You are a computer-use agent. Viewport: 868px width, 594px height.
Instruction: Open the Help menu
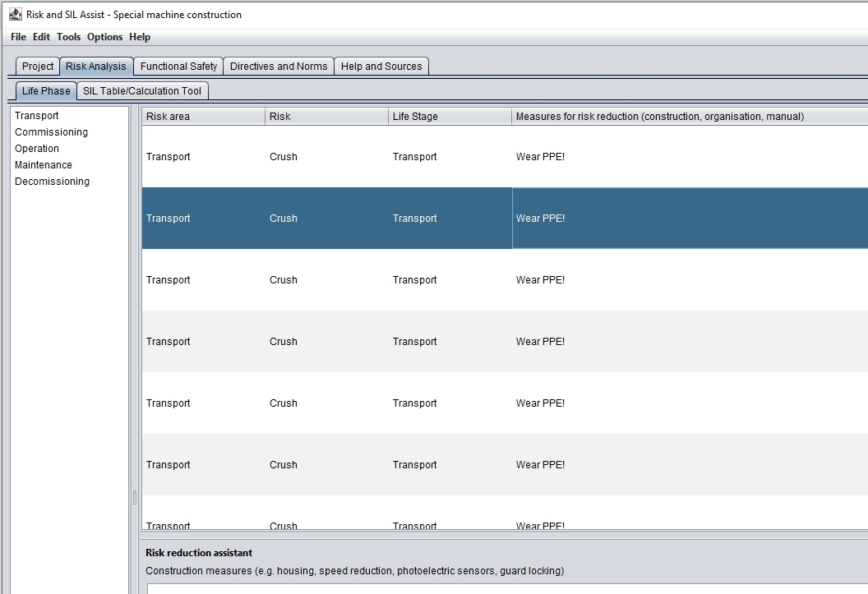point(140,37)
